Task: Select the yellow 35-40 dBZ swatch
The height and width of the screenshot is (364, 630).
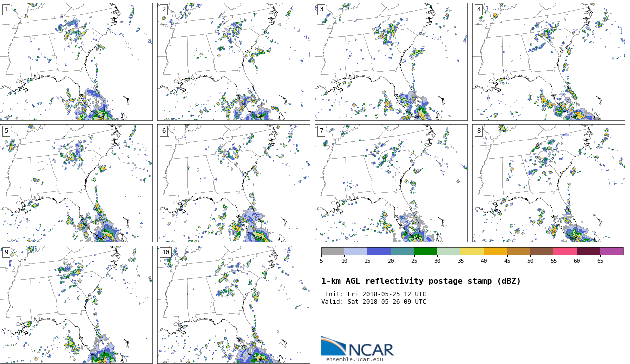Action: [x=472, y=251]
